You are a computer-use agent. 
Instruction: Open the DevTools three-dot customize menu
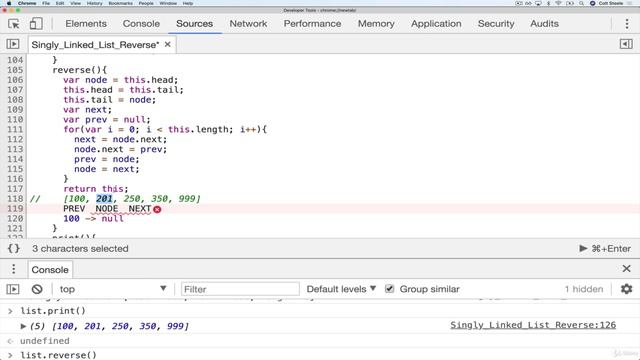(x=627, y=24)
